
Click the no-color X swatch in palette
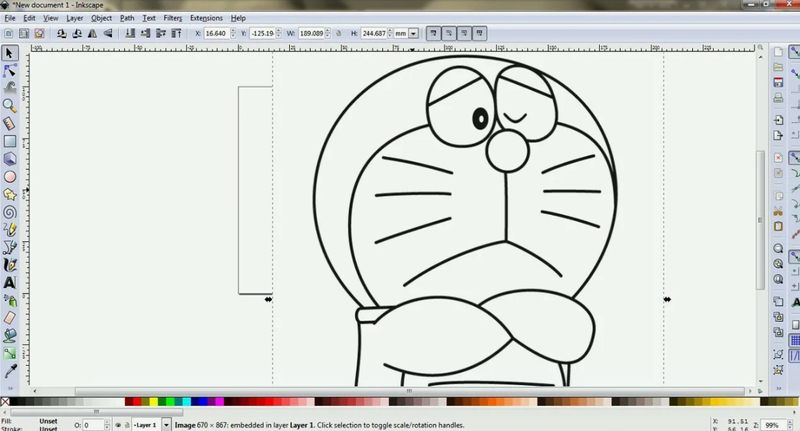(x=5, y=402)
